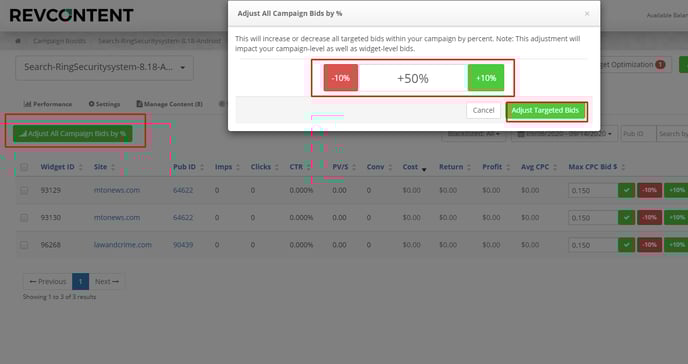The image size is (688, 364).
Task: Open Pub ID 64622 in row 93129
Action: [x=183, y=190]
